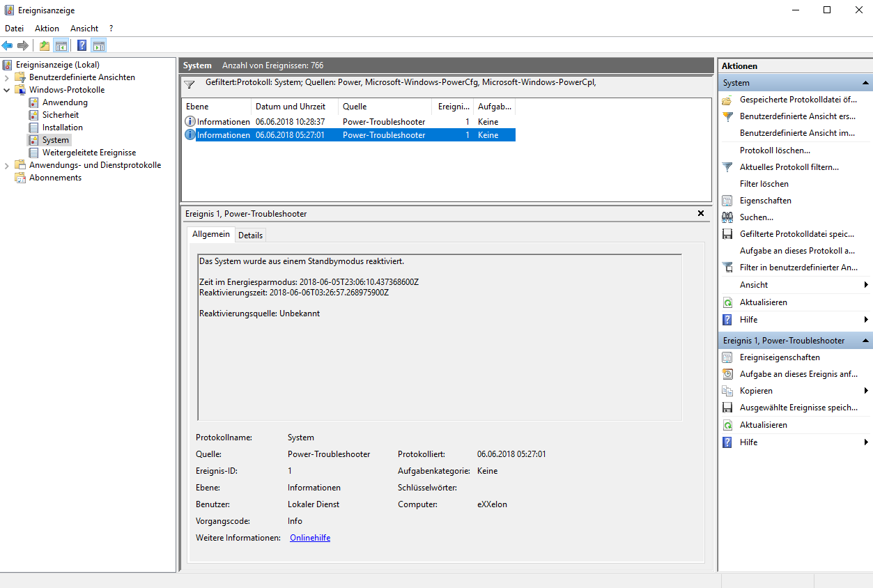The height and width of the screenshot is (588, 873).
Task: Open the Onlinehilfe link
Action: coord(310,538)
